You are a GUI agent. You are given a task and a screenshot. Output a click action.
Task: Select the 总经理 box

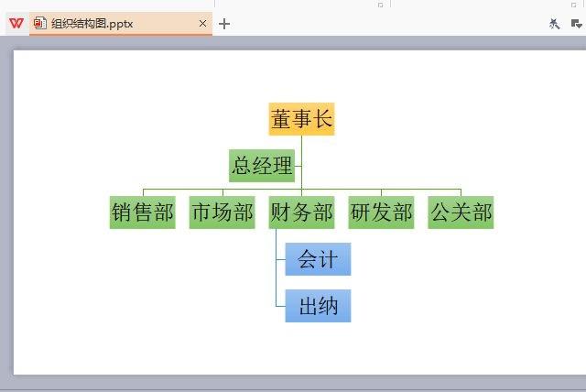[x=262, y=166]
